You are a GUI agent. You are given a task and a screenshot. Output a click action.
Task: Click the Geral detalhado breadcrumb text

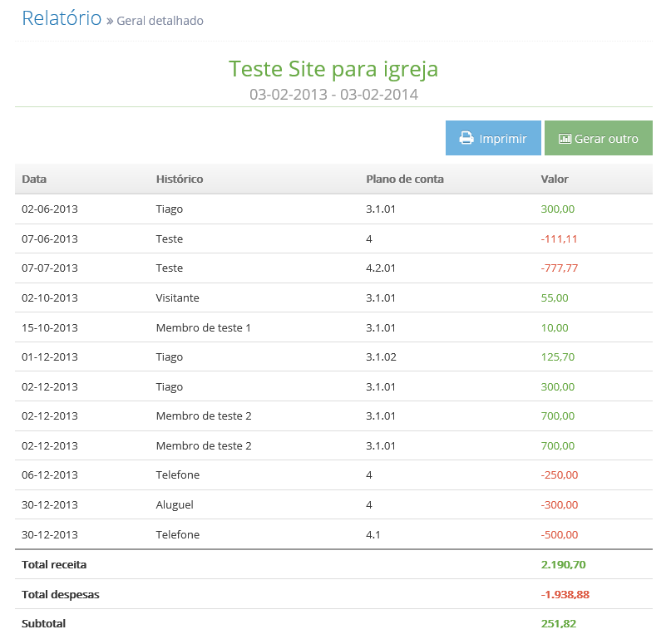[x=160, y=21]
